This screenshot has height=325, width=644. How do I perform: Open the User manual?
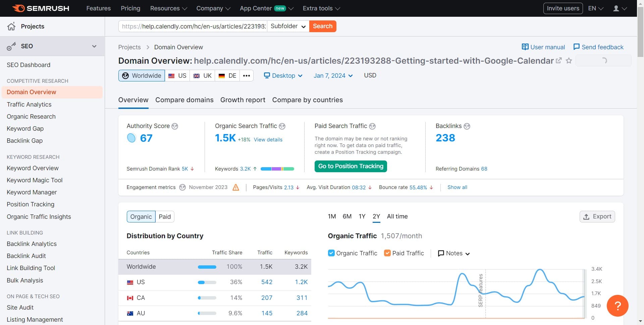coord(543,47)
